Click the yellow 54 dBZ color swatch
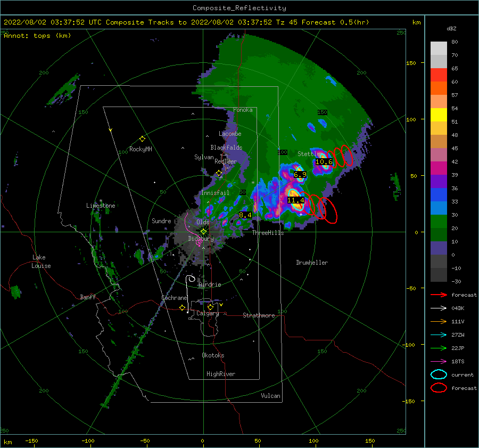 [x=439, y=115]
